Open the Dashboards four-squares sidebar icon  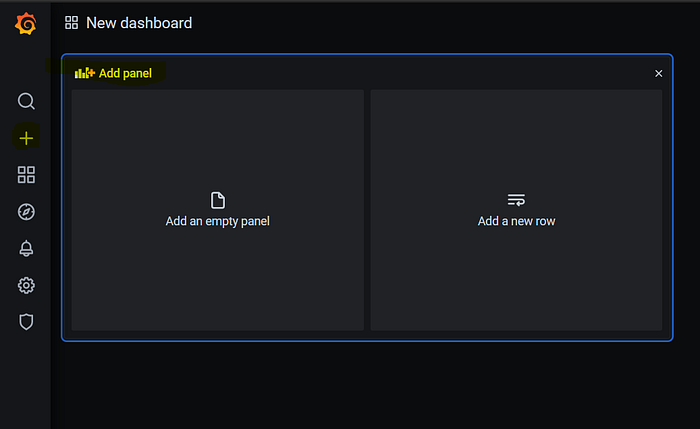click(26, 175)
